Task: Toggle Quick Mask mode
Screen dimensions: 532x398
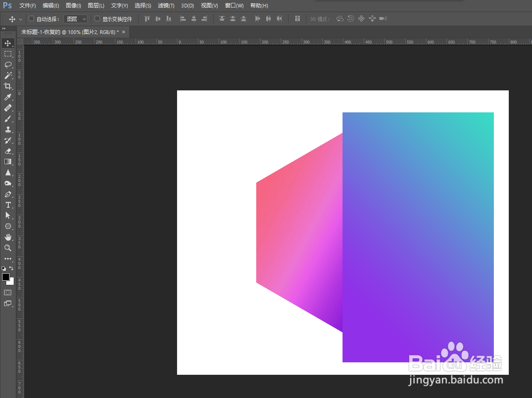Action: (x=8, y=293)
